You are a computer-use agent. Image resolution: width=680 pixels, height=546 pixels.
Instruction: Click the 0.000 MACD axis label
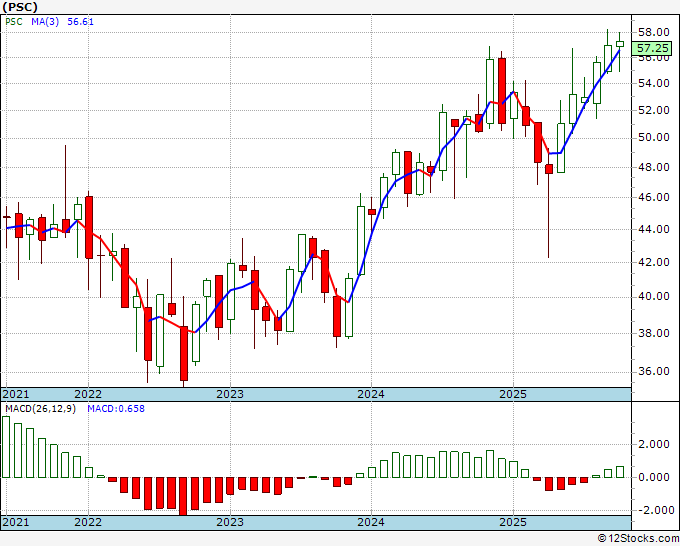coord(653,477)
